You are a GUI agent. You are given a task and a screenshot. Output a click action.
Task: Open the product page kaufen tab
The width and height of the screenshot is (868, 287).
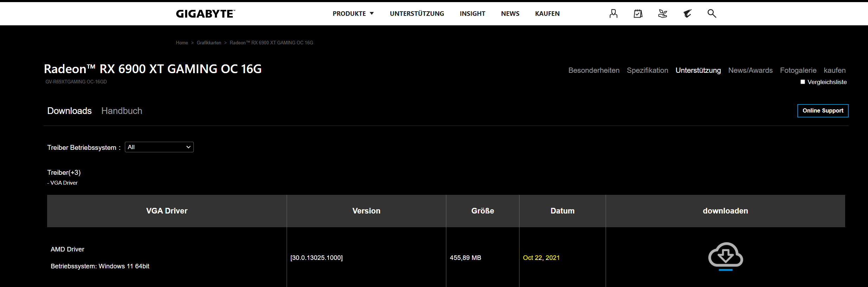coord(835,70)
